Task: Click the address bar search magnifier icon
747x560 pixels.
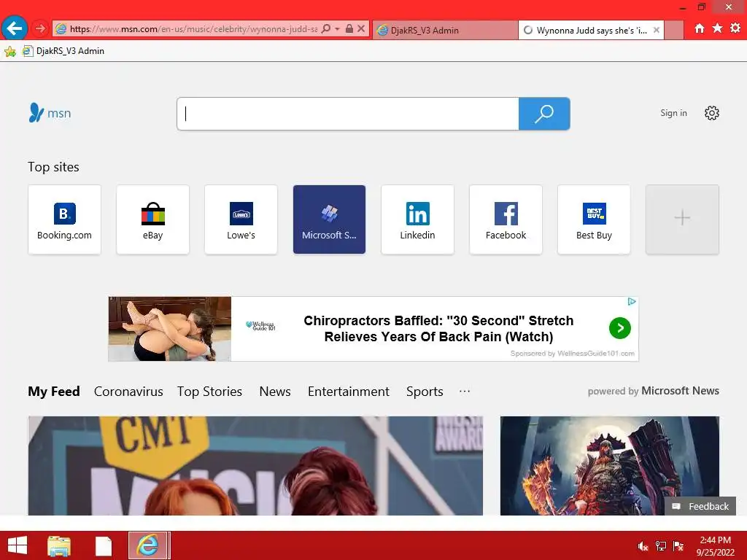Action: click(326, 29)
